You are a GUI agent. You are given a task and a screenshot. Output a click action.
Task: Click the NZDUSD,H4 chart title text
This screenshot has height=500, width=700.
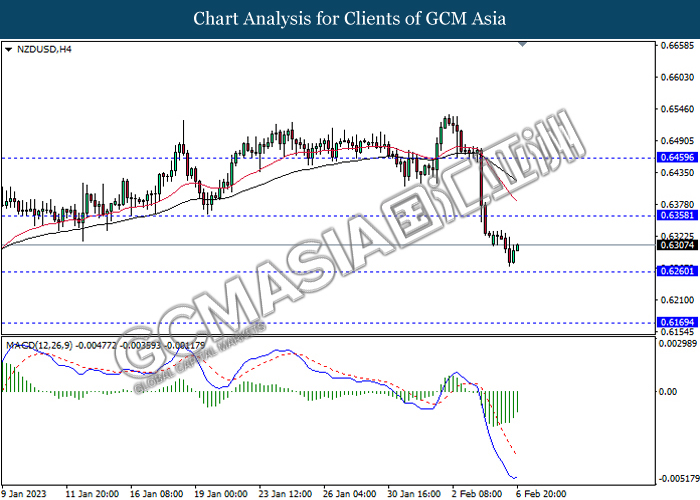(44, 49)
